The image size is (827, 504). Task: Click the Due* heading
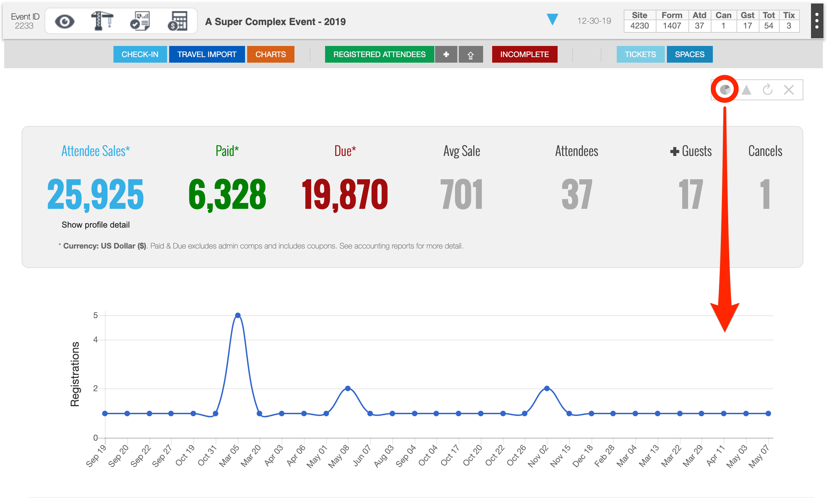(345, 151)
